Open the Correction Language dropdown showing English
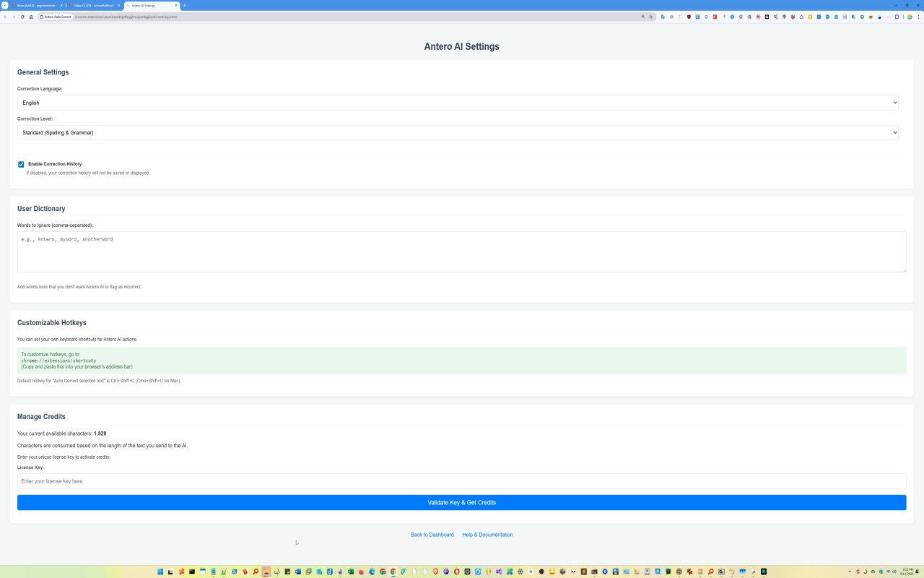The width and height of the screenshot is (924, 578). pyautogui.click(x=458, y=103)
